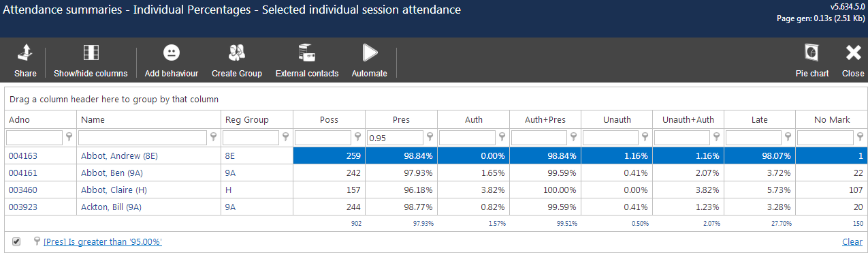This screenshot has width=868, height=253.
Task: Uncheck the active Pres filter checkbox
Action: pyautogui.click(x=16, y=241)
